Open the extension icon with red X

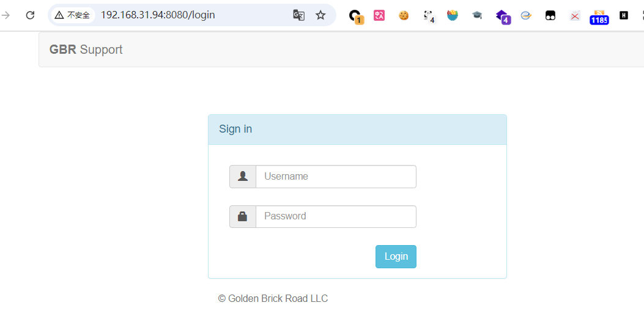[x=575, y=16]
